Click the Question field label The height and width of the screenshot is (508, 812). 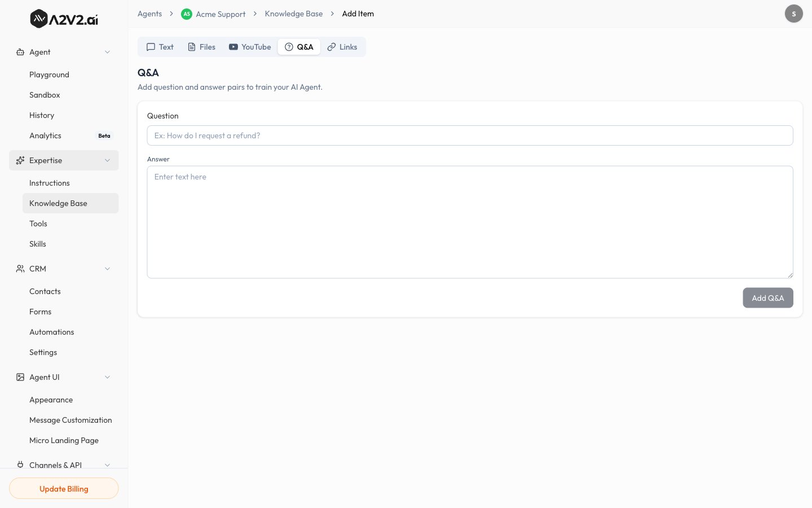point(163,116)
